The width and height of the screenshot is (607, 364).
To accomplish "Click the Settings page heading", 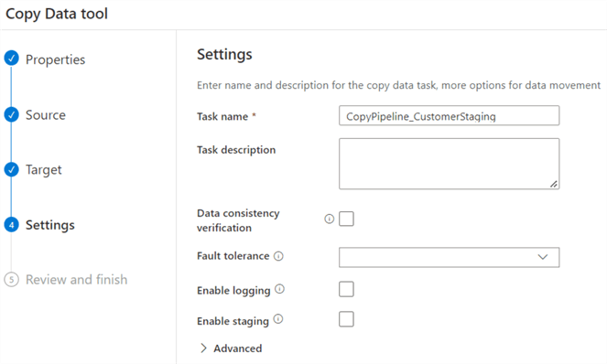I will click(224, 55).
